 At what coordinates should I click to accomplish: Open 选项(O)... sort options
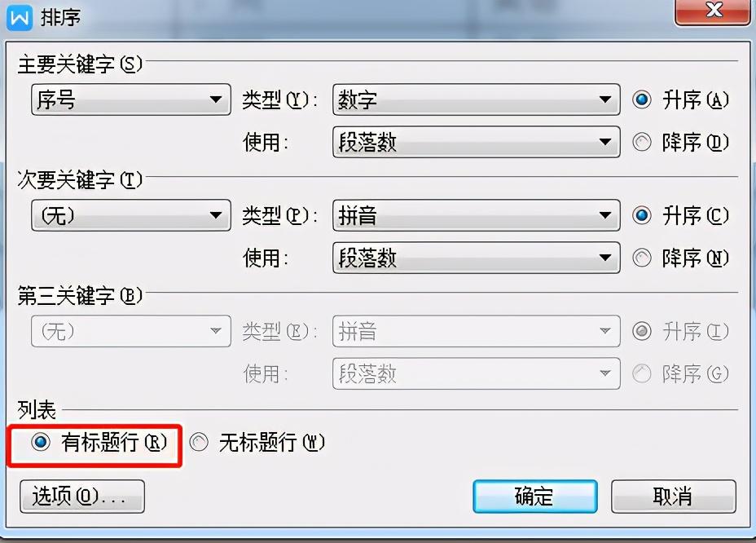[82, 497]
